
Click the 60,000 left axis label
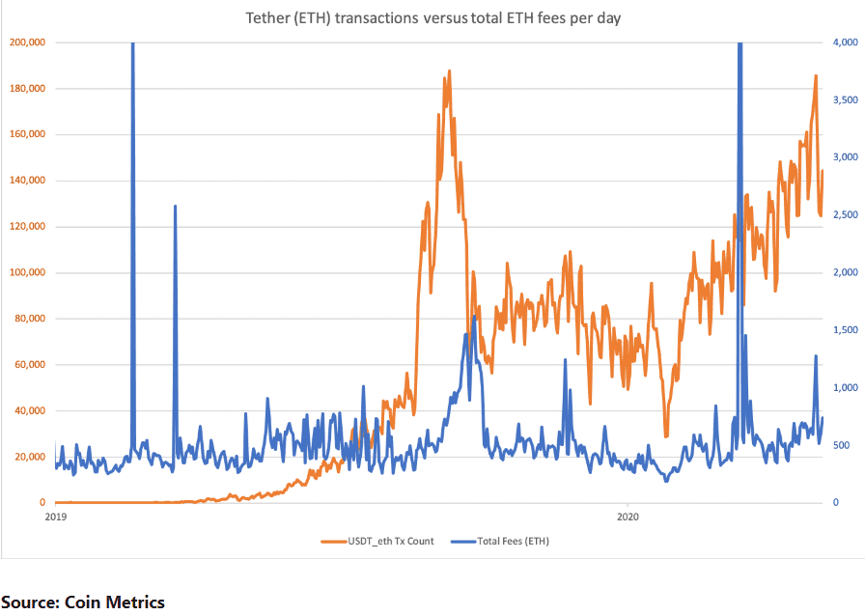(x=30, y=364)
